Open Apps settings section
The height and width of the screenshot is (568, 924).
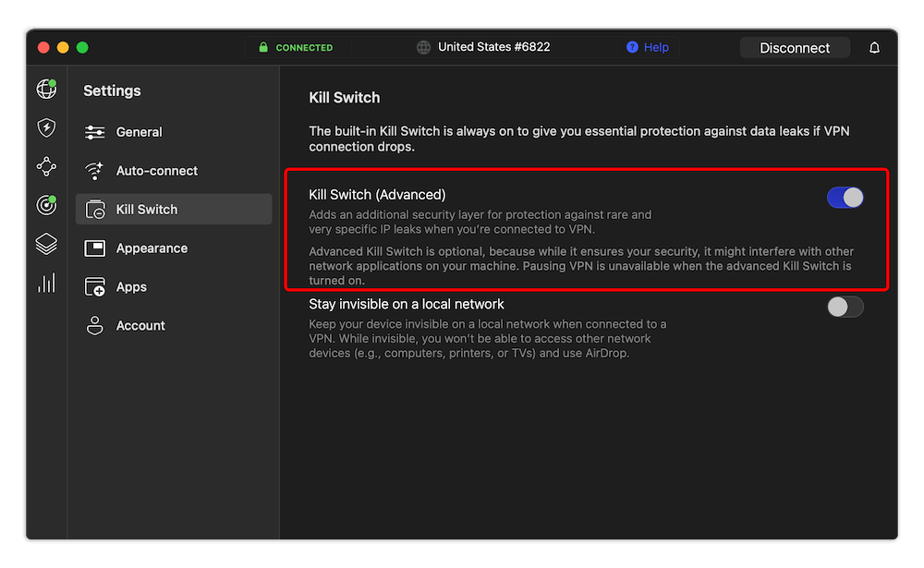coord(174,287)
